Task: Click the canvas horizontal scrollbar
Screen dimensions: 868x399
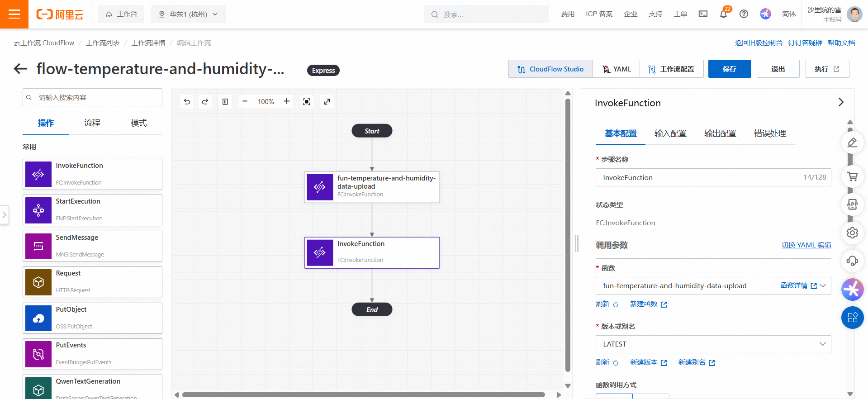Action: click(363, 394)
